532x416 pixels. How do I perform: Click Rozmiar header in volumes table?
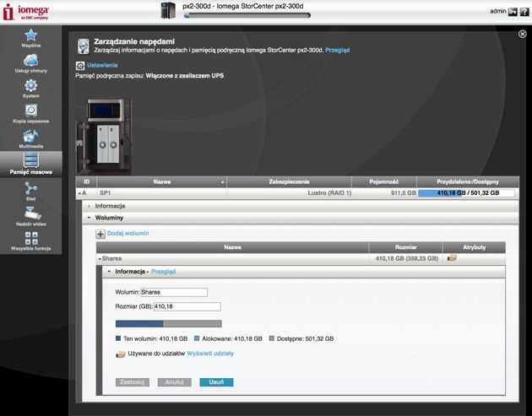tap(406, 247)
